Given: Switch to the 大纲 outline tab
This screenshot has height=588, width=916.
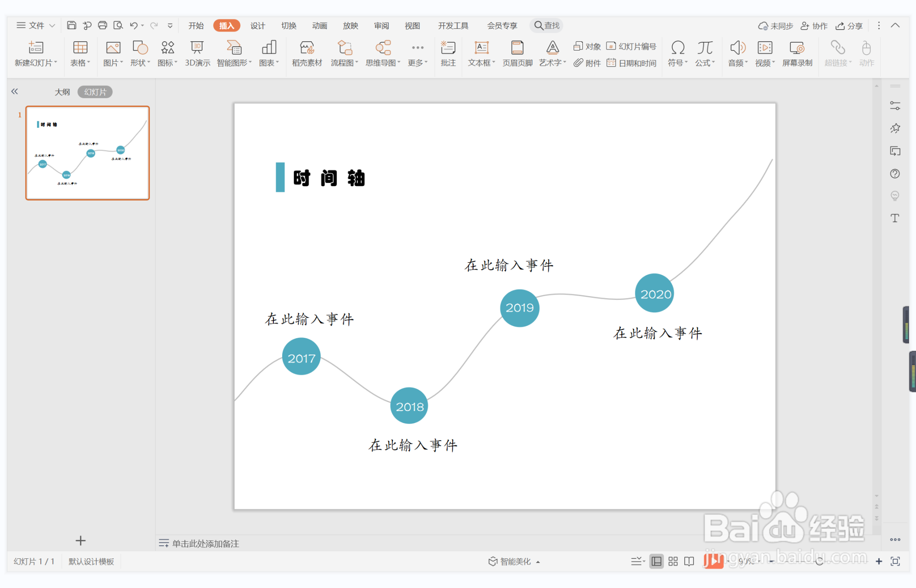Looking at the screenshot, I should (62, 92).
